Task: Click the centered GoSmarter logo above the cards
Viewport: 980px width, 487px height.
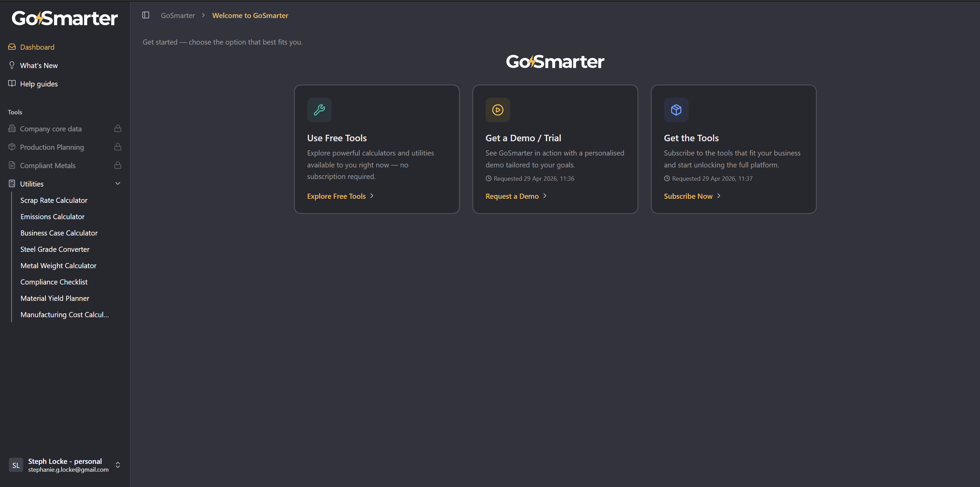Action: (555, 62)
